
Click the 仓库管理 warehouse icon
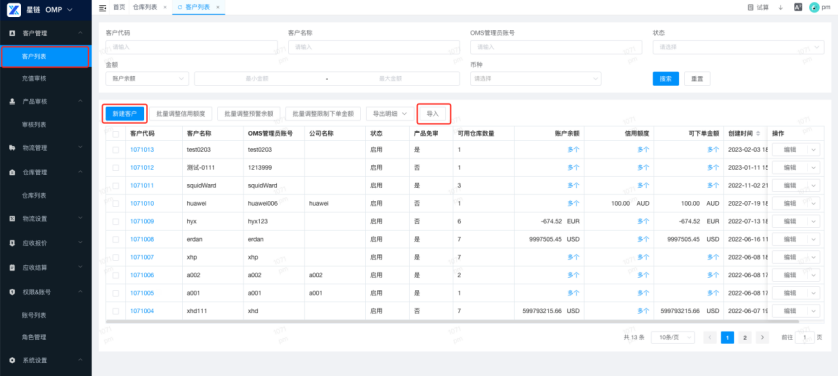(12, 173)
